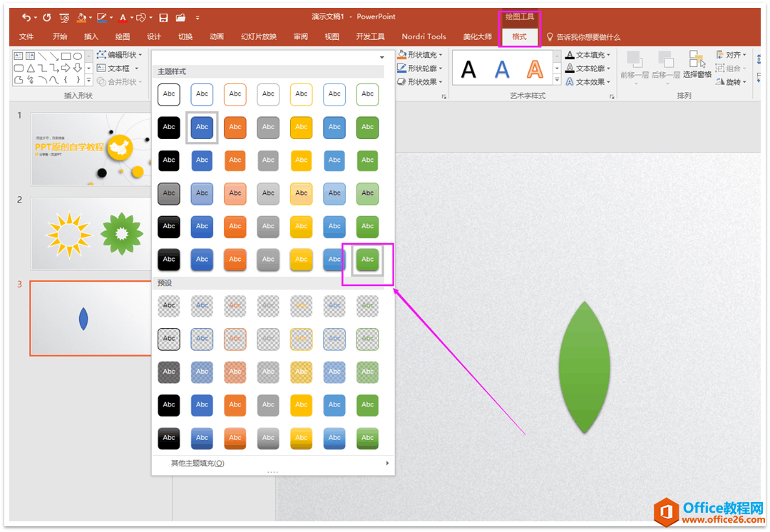Open the 美化大师 tab

coord(477,36)
